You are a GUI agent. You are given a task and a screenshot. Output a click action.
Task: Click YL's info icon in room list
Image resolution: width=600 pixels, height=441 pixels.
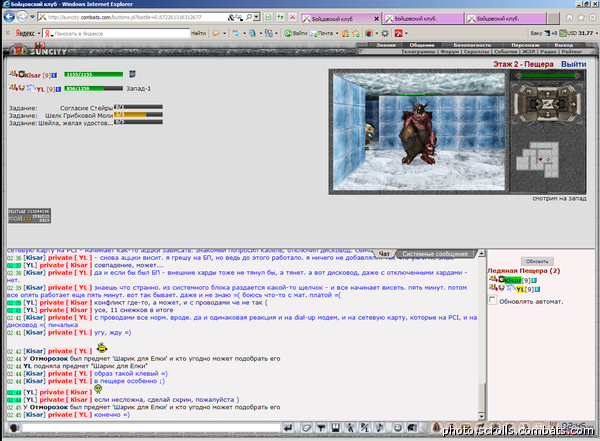[x=537, y=289]
